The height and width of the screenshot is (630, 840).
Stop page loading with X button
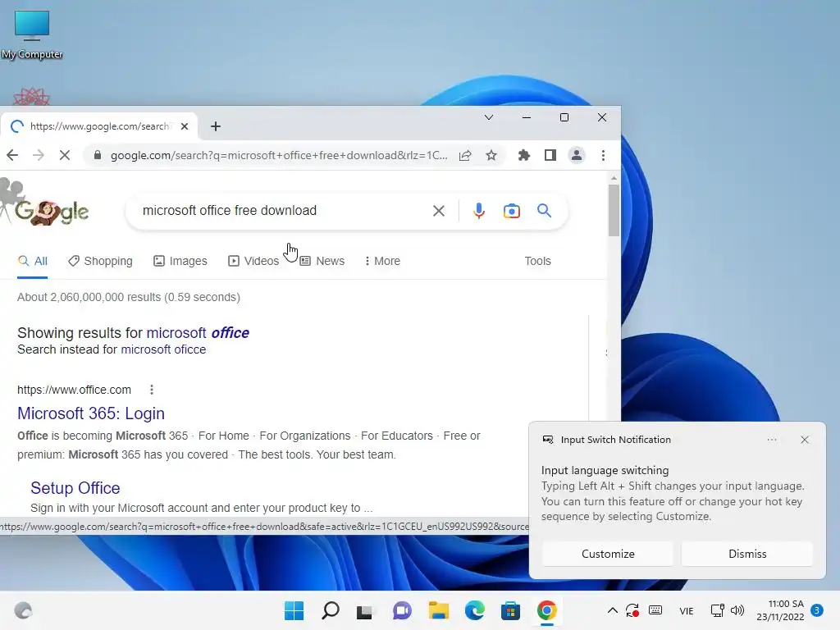(64, 155)
